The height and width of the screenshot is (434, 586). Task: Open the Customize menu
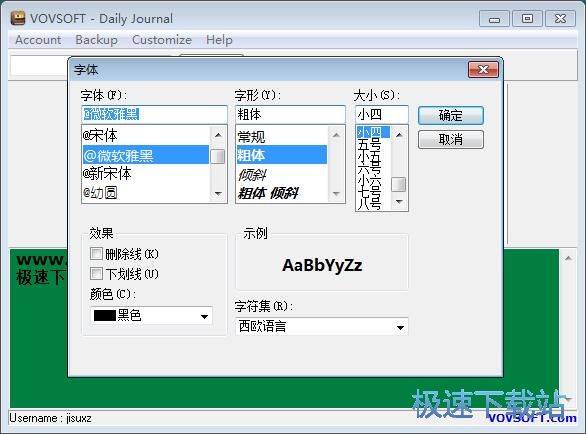click(x=162, y=40)
